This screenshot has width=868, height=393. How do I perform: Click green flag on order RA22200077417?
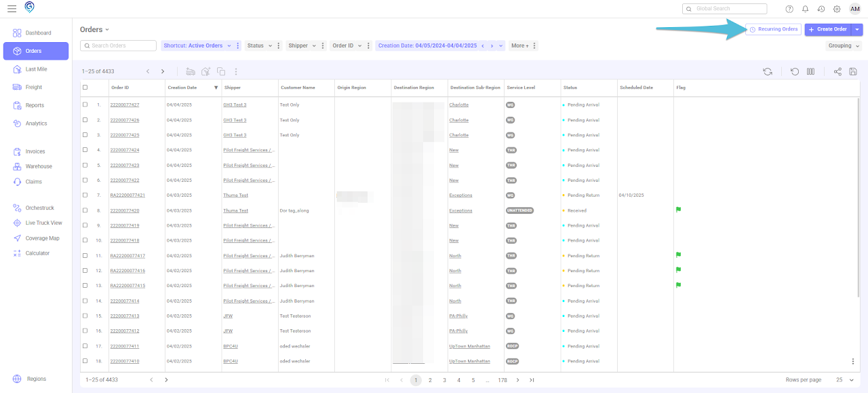click(x=678, y=255)
